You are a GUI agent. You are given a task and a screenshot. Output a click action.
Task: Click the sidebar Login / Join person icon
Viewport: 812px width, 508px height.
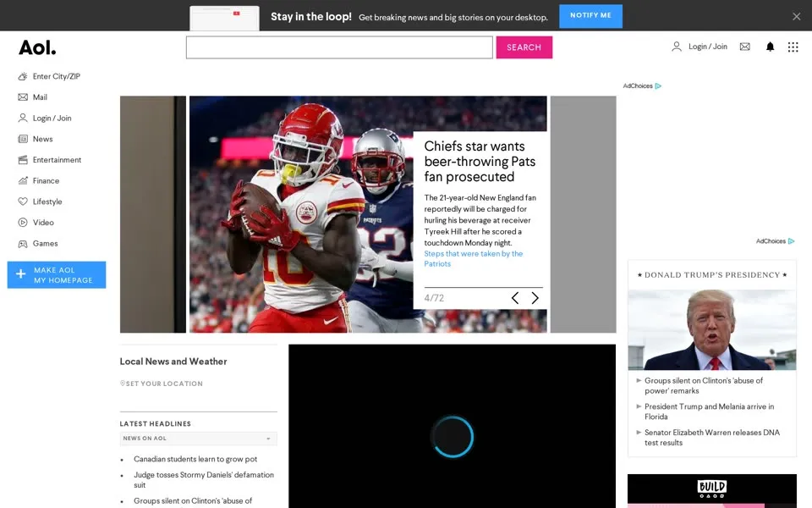click(23, 118)
